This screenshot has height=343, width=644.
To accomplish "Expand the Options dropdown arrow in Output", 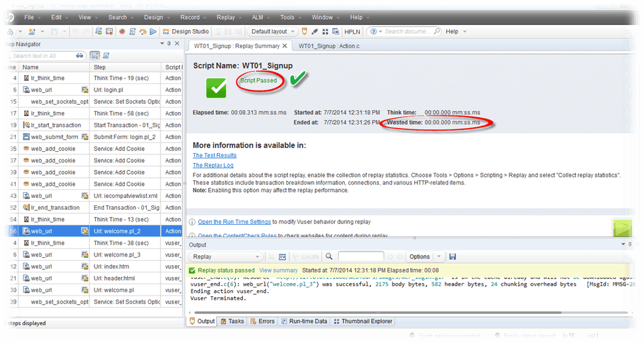I will tap(438, 257).
